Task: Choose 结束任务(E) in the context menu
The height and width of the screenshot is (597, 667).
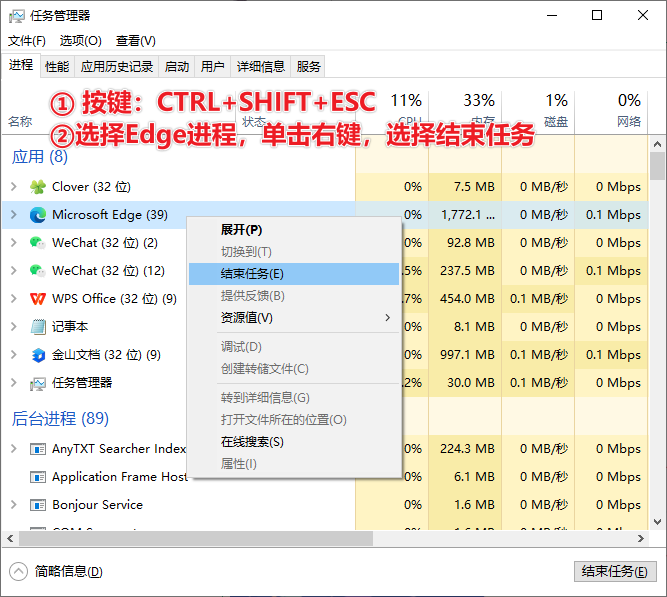Action: tap(294, 274)
